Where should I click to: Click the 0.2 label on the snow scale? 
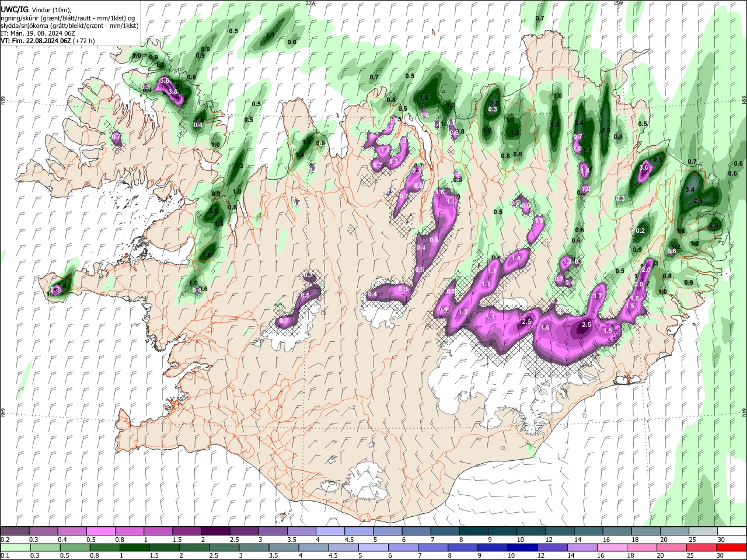(x=5, y=540)
